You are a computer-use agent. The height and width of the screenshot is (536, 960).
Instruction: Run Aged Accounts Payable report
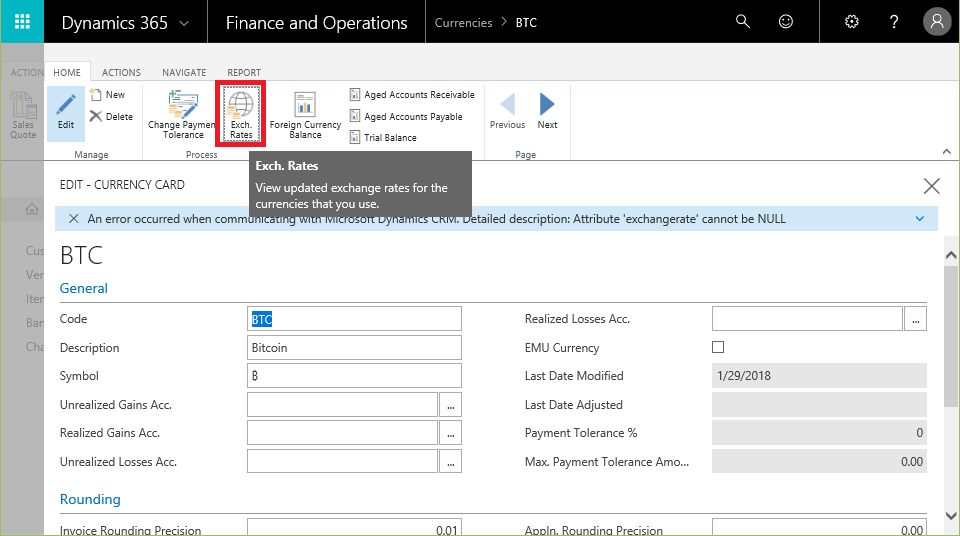[x=406, y=116]
